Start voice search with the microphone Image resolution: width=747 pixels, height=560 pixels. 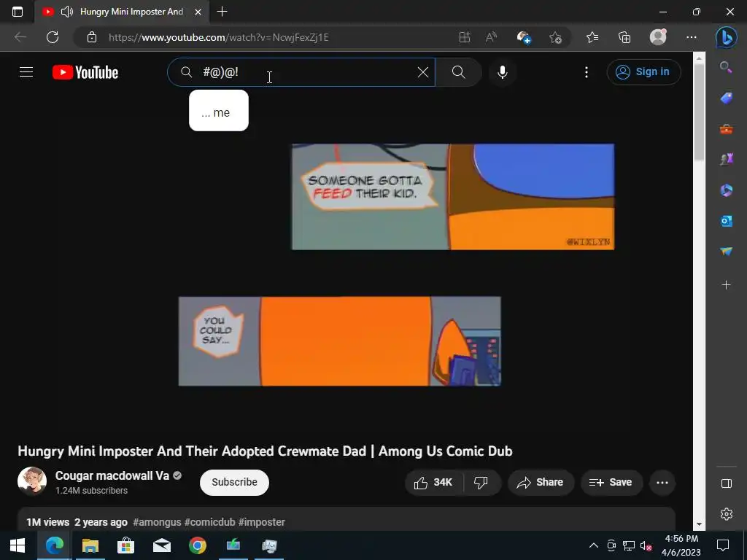point(502,72)
